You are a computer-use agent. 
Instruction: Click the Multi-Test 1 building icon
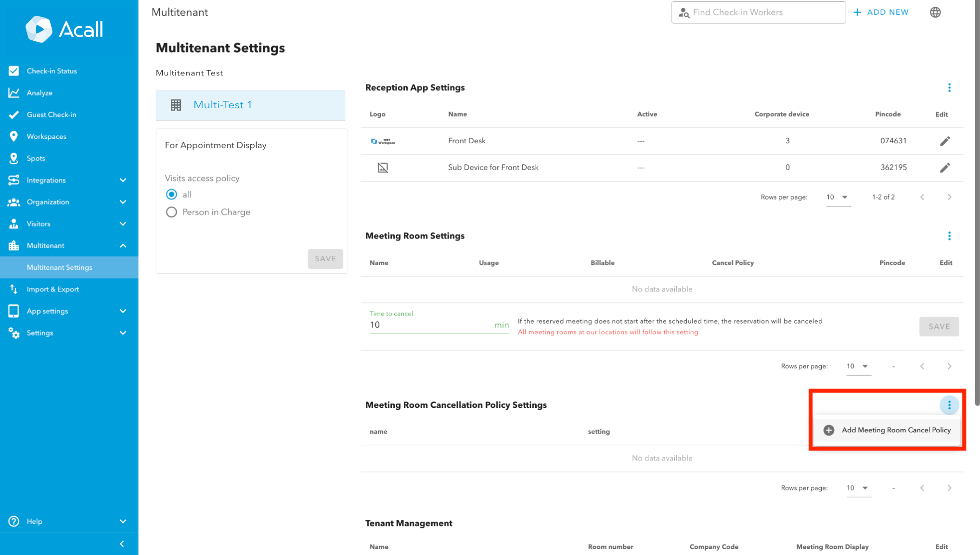176,105
